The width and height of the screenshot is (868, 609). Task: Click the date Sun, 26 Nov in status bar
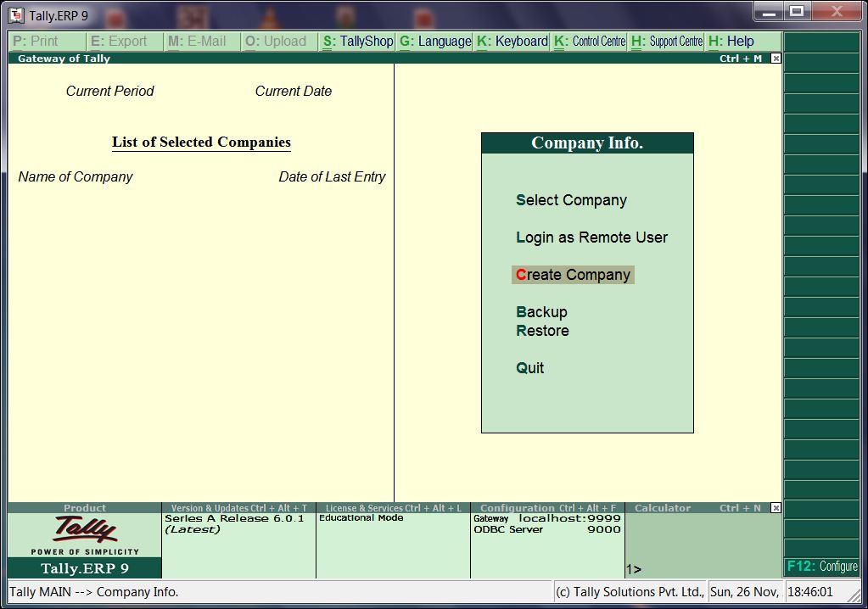point(744,592)
